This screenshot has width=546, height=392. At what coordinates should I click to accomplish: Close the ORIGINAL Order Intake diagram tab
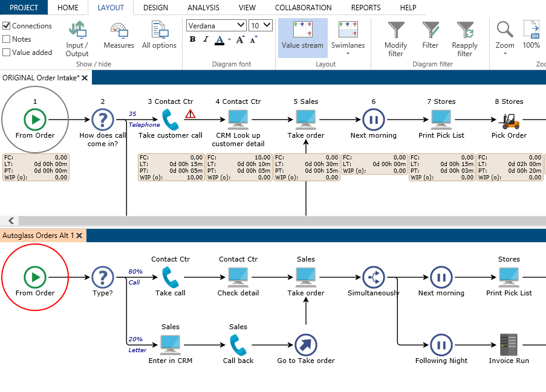pos(85,78)
